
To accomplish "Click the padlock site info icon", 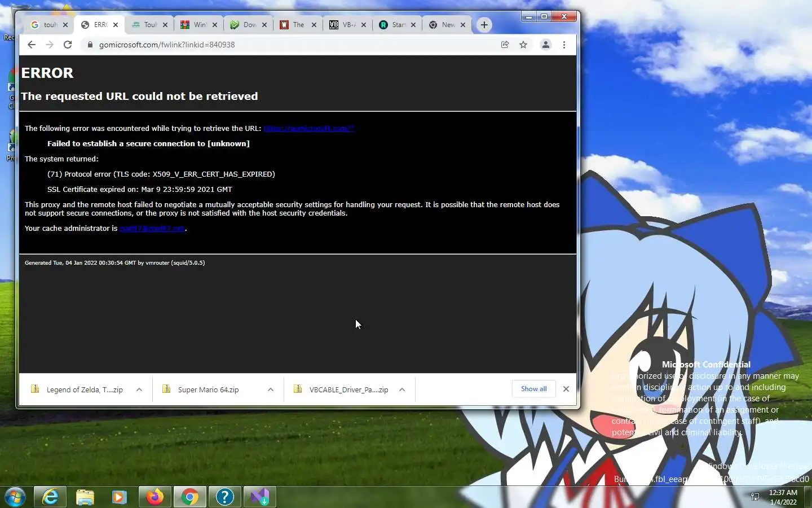I will click(90, 45).
